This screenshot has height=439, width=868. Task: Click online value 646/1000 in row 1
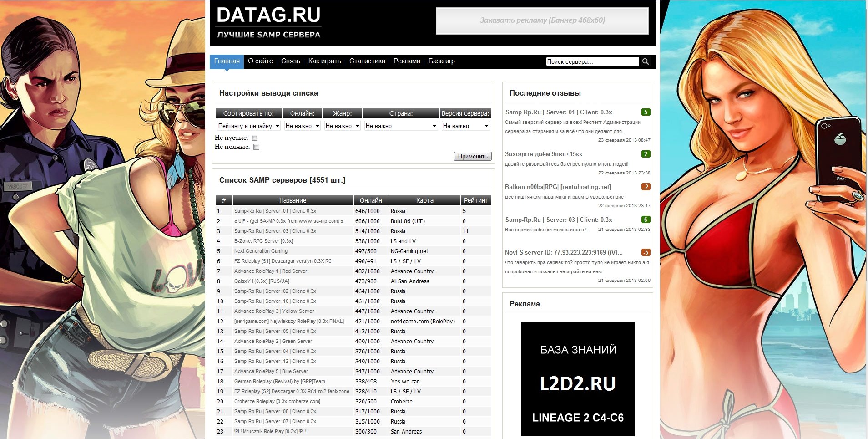click(x=367, y=211)
